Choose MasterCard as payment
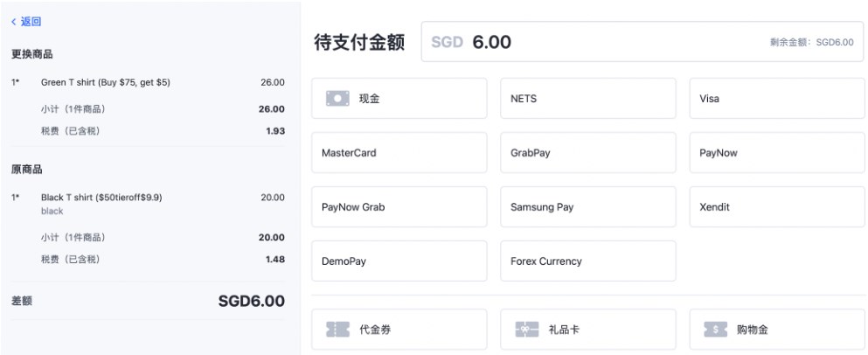 [399, 153]
